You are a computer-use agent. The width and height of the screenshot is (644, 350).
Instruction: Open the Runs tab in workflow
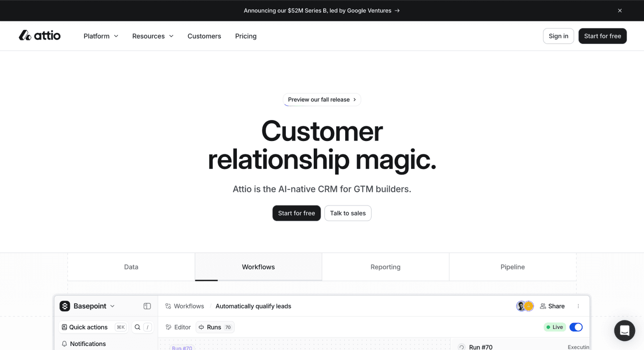214,327
